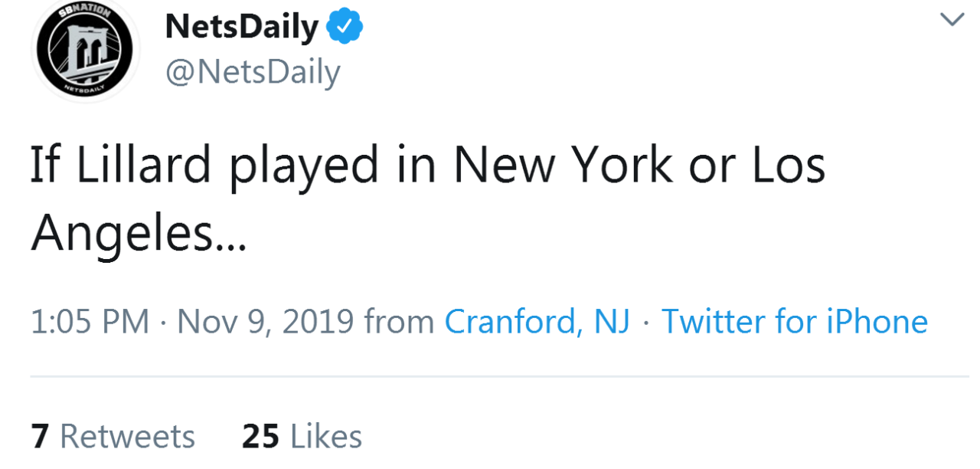Screen dimensions: 980x469
Task: Open the NetsDaily display name
Action: [242, 28]
